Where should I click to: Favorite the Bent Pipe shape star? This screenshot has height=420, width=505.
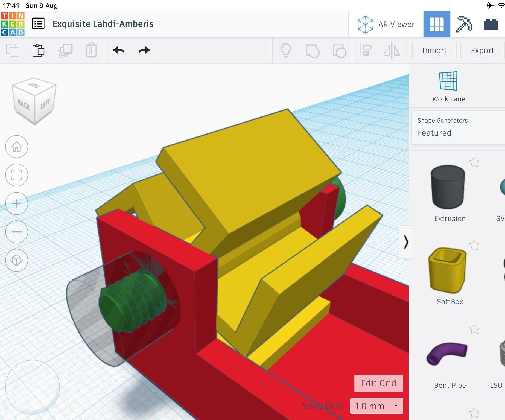point(474,329)
